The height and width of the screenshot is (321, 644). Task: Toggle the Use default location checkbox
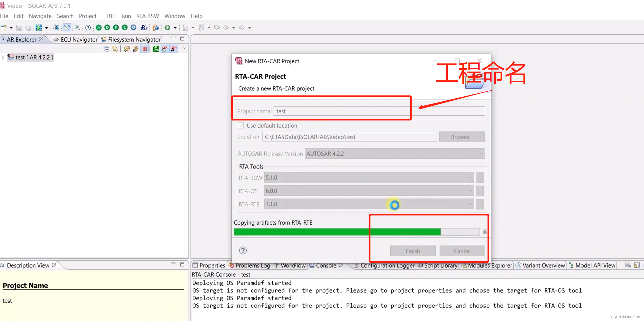click(241, 126)
